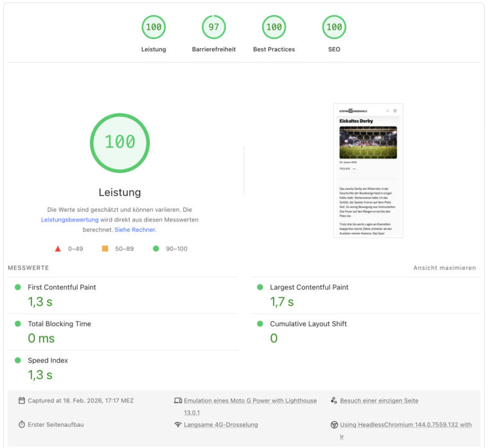The image size is (490, 448).
Task: Open the Leistung score gauge at top
Action: tap(153, 27)
